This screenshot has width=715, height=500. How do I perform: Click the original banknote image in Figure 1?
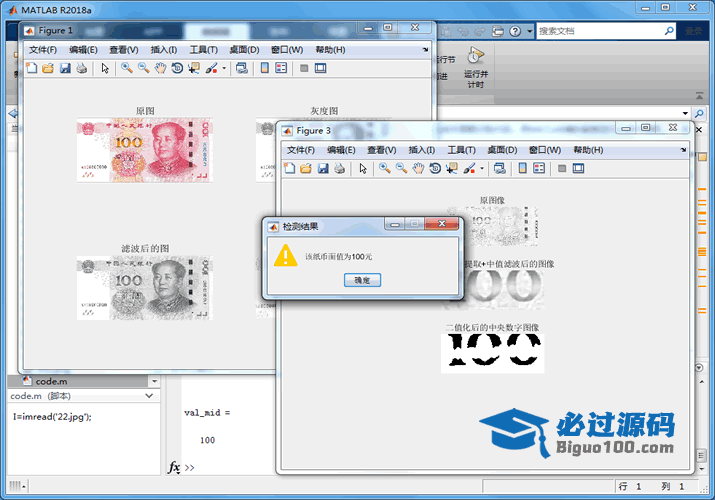145,150
